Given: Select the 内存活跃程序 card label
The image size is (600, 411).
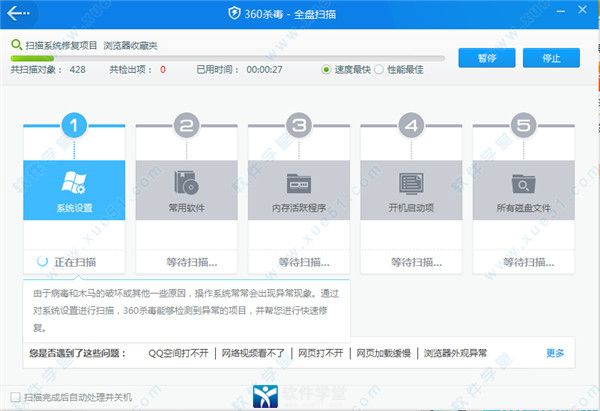Looking at the screenshot, I should pos(299,208).
